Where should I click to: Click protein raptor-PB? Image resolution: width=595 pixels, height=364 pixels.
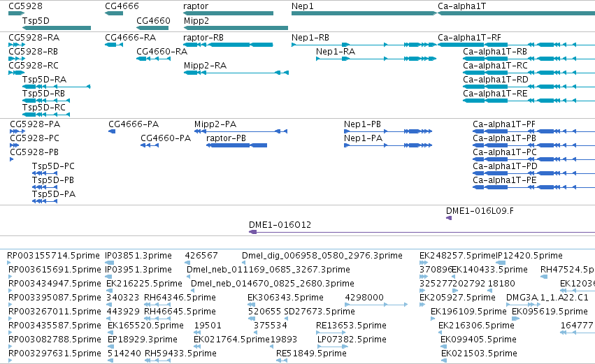(226, 138)
